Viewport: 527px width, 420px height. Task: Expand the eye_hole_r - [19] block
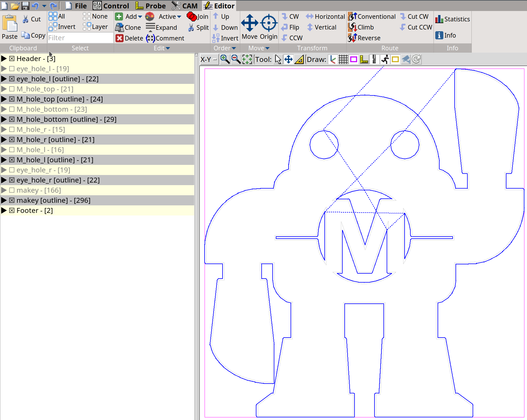(4, 170)
